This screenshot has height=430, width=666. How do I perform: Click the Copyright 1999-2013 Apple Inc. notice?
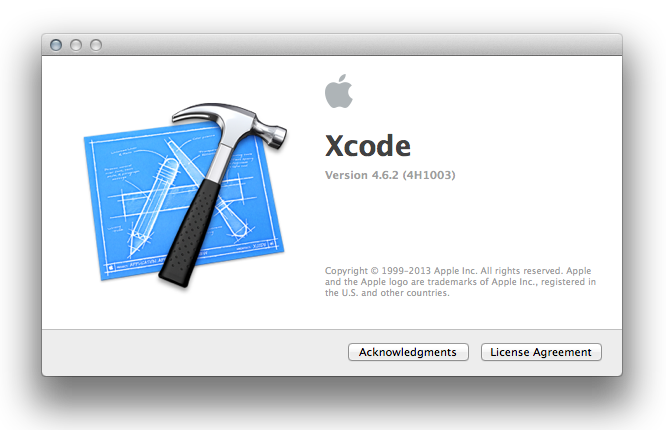point(460,282)
